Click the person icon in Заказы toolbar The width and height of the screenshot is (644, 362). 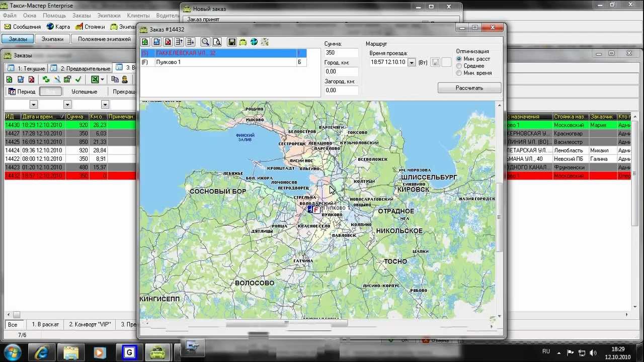125,79
